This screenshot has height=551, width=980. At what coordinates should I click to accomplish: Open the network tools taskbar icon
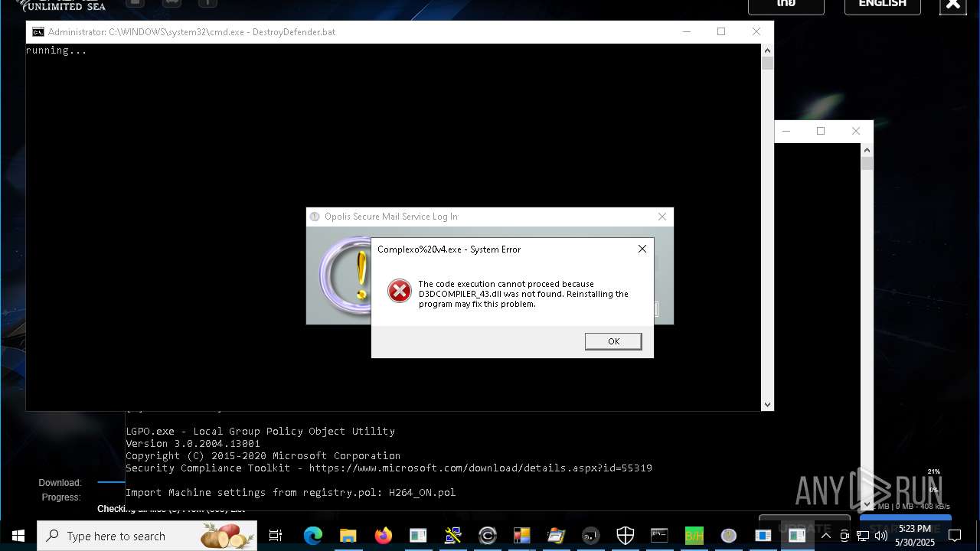[x=452, y=536]
